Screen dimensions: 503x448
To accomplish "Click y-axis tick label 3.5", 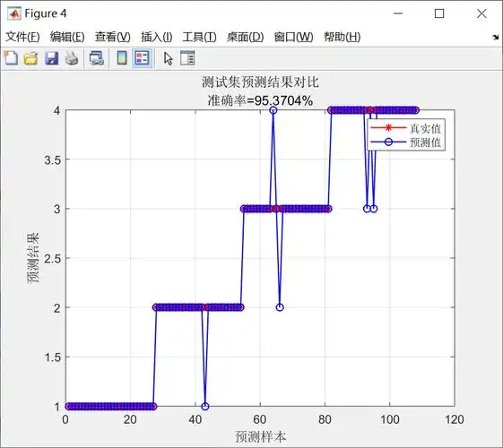I will [x=53, y=159].
